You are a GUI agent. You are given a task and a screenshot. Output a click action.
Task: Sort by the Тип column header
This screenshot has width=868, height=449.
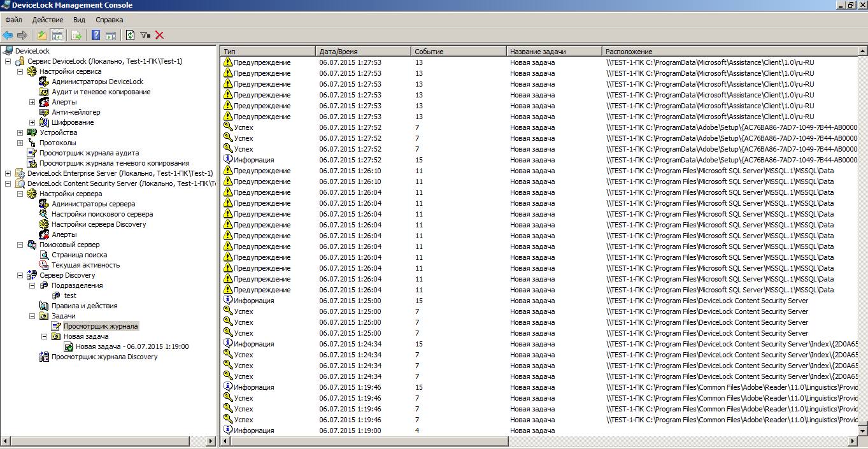point(267,51)
